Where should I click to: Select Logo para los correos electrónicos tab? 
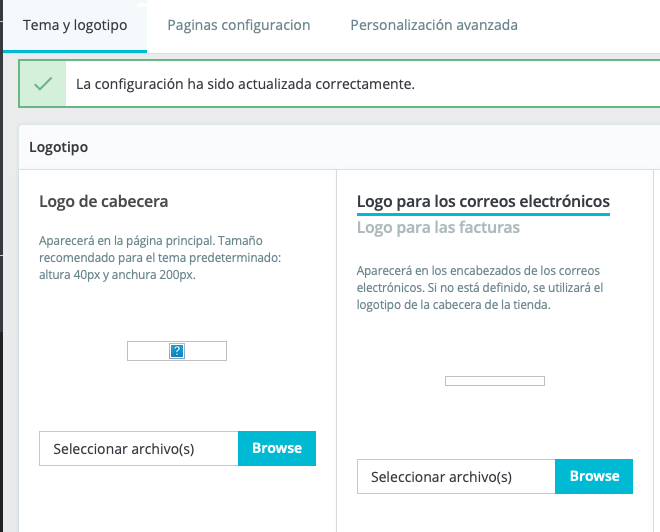(x=483, y=202)
